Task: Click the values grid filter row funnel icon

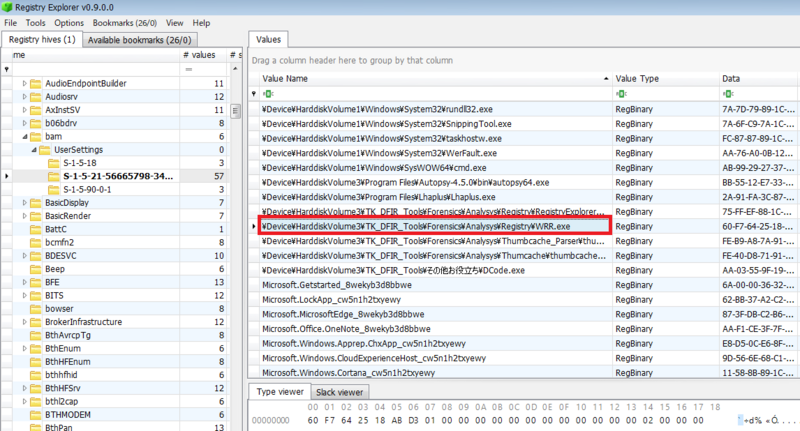Action: (x=254, y=94)
